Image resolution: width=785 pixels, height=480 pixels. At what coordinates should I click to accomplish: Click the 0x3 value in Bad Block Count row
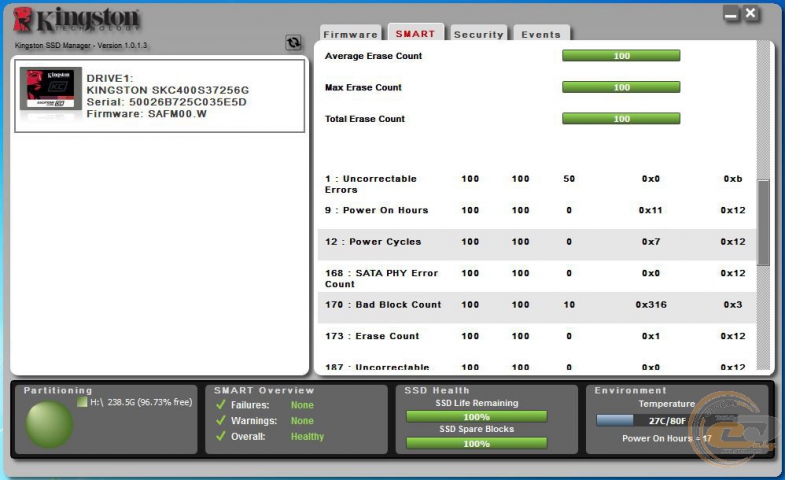733,305
